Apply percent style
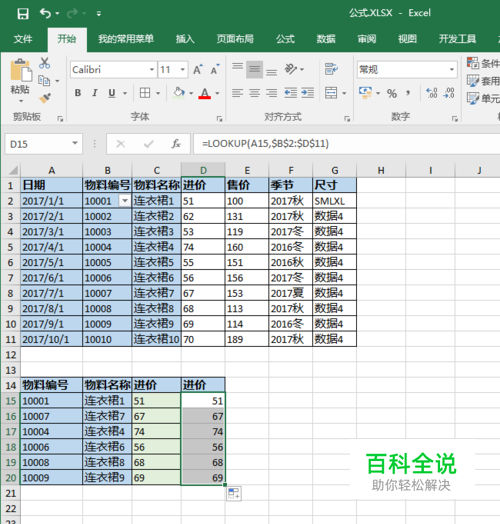 (x=392, y=93)
